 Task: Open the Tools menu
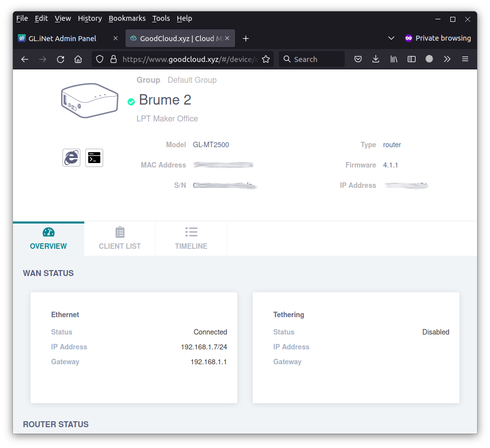click(161, 18)
